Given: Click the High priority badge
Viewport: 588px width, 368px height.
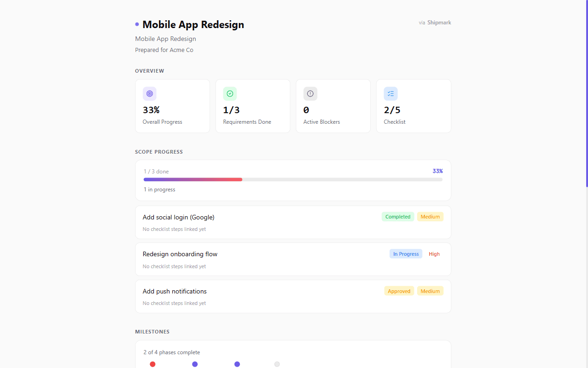Looking at the screenshot, I should tap(434, 254).
